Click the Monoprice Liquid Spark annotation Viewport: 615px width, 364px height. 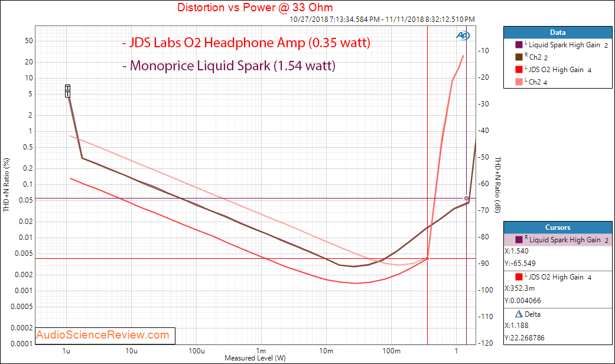point(229,66)
